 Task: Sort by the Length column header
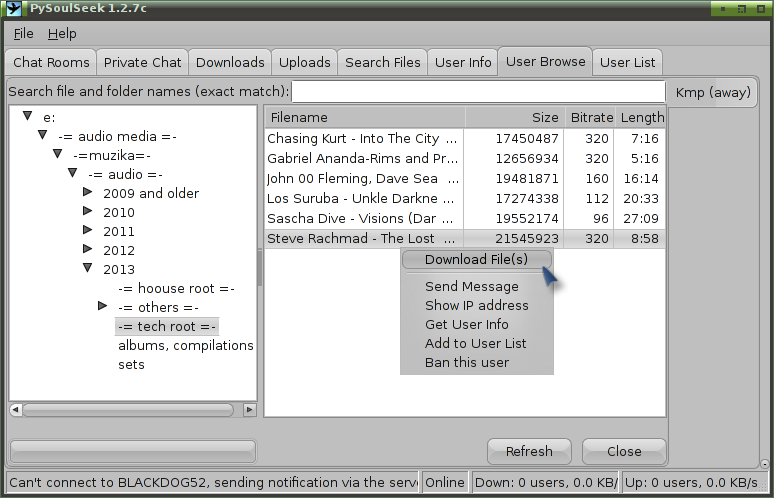642,117
